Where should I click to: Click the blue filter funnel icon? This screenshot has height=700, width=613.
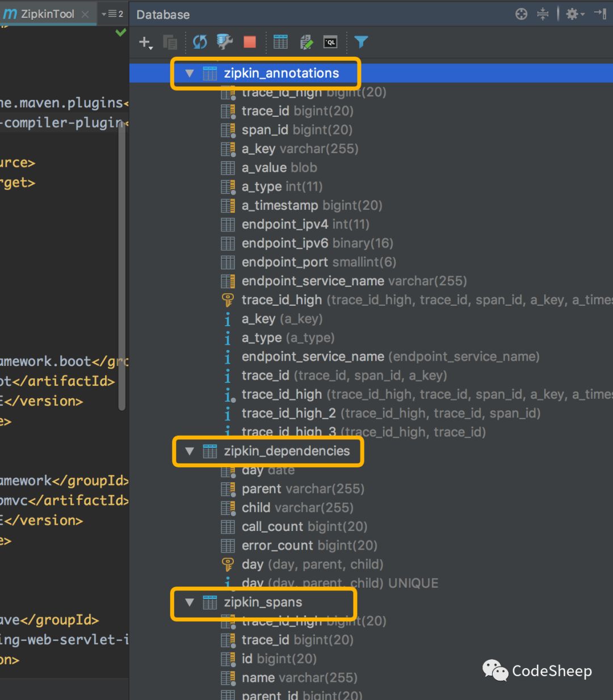point(361,42)
